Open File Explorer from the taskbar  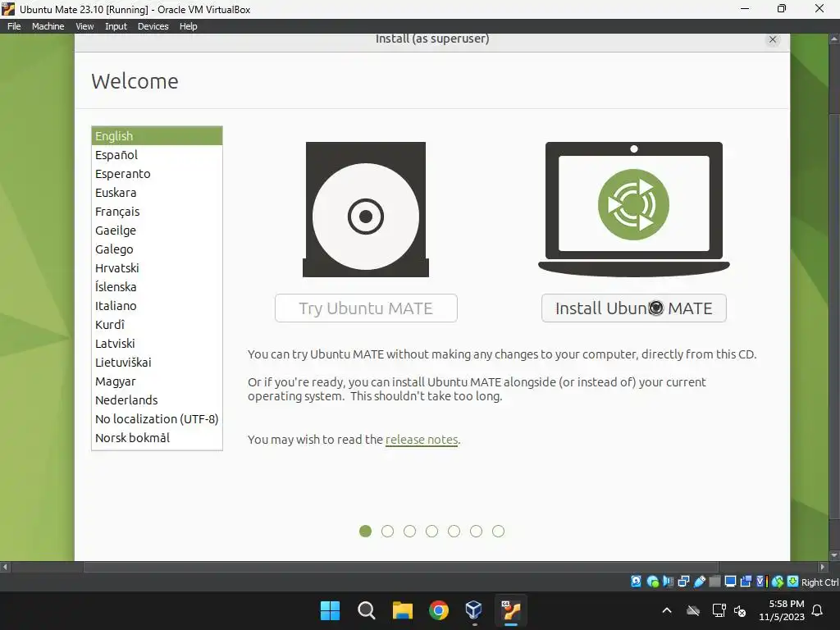point(402,610)
